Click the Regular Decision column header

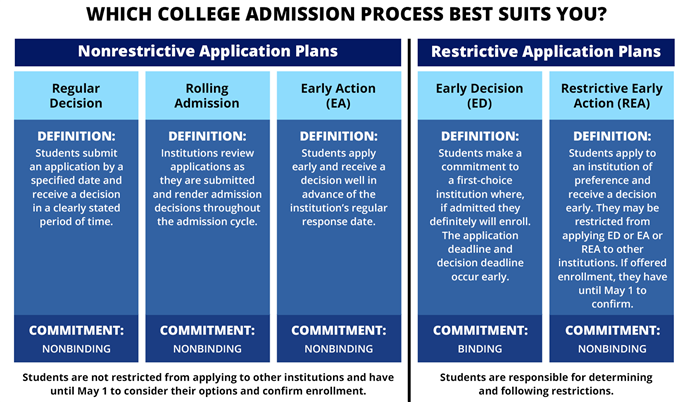(x=76, y=95)
